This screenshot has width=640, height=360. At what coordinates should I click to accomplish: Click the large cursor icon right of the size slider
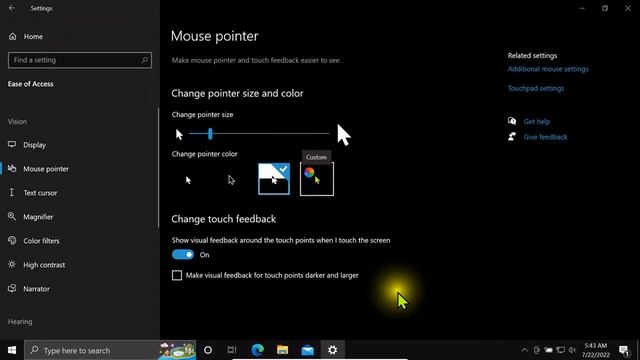point(344,135)
